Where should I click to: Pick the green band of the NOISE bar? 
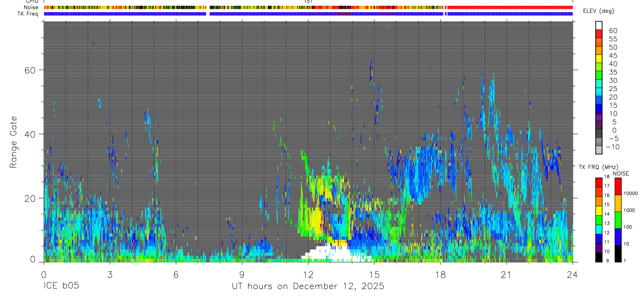coord(618,220)
